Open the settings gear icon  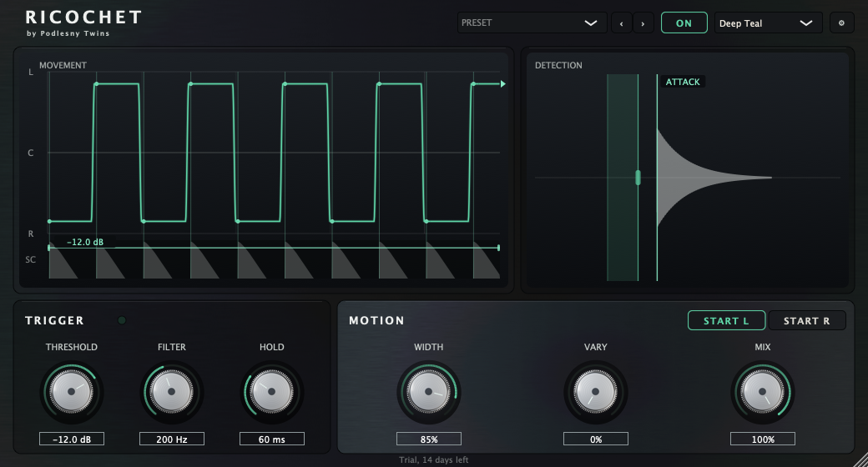point(841,23)
